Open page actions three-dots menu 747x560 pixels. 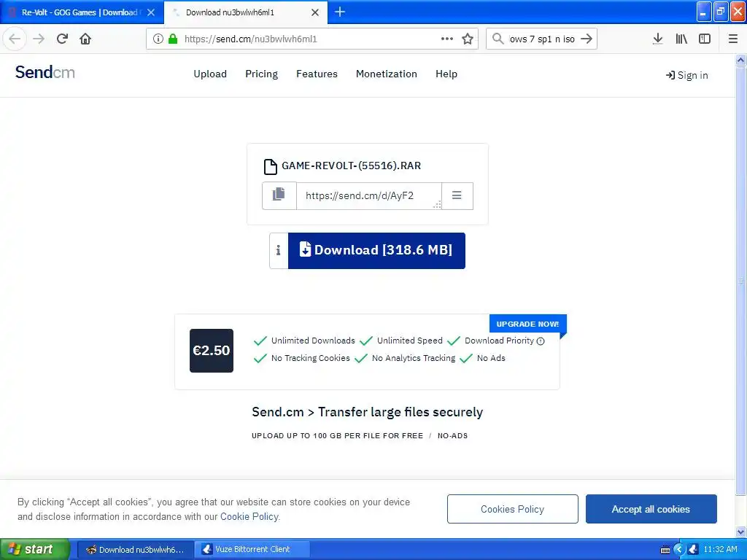447,39
